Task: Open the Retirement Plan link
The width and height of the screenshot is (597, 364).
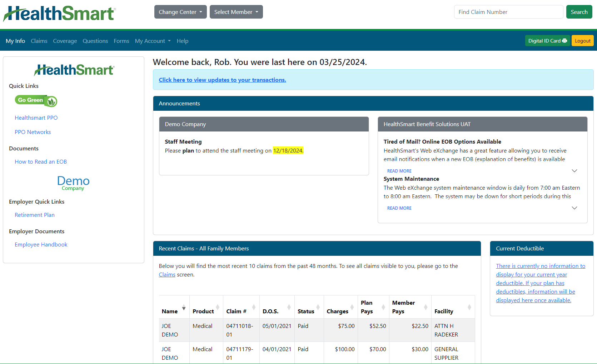Action: pos(35,215)
